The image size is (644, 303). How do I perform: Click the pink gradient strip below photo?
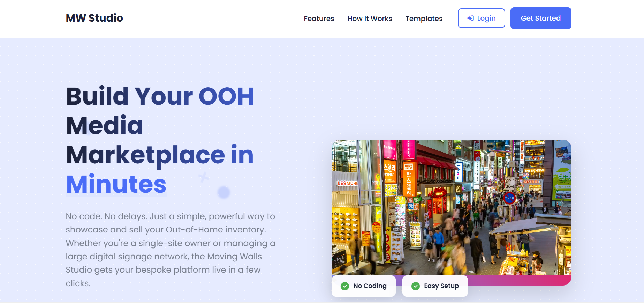point(520,280)
